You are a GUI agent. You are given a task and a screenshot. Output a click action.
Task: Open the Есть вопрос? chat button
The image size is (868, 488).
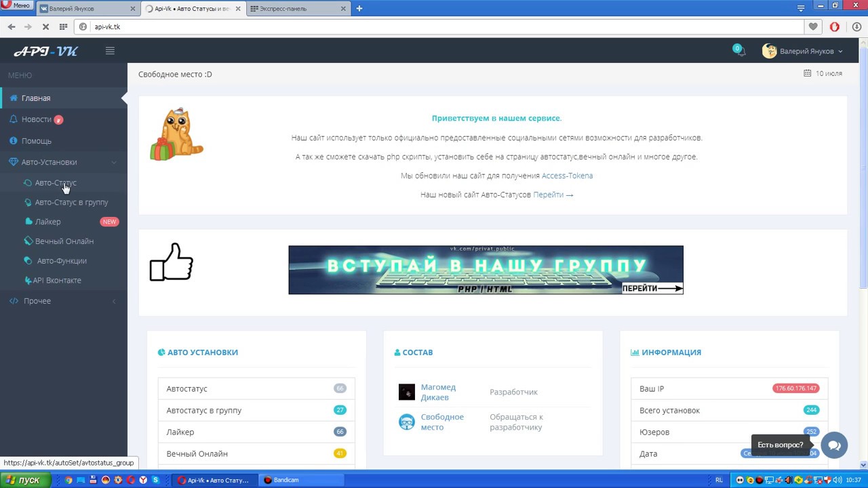[x=834, y=445]
